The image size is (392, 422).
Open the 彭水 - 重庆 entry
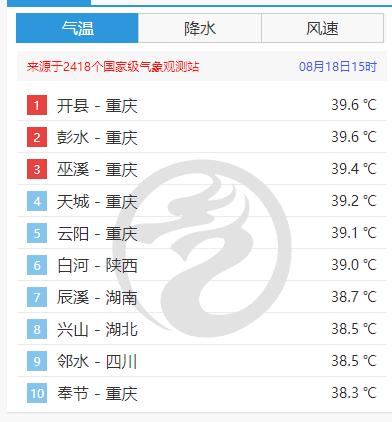(x=97, y=138)
